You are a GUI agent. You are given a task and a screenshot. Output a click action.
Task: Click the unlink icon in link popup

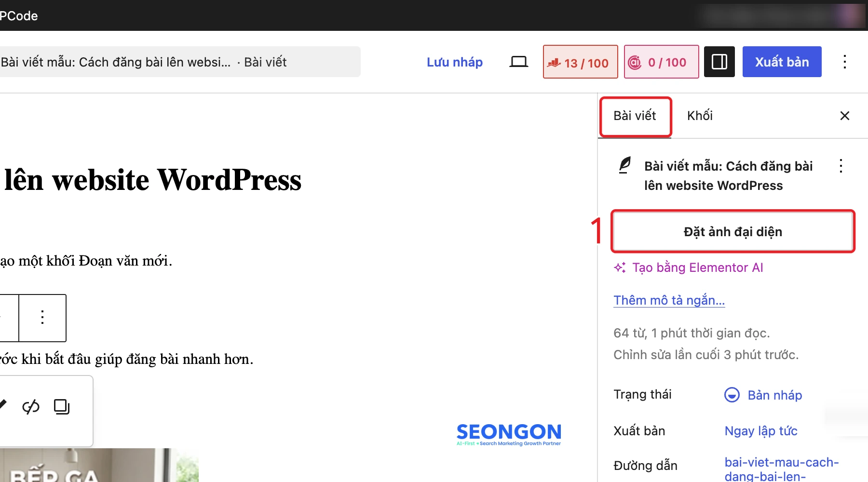click(31, 407)
